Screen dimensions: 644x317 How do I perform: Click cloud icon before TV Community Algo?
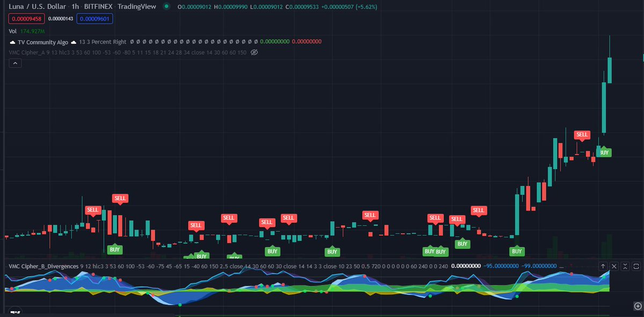tap(13, 41)
